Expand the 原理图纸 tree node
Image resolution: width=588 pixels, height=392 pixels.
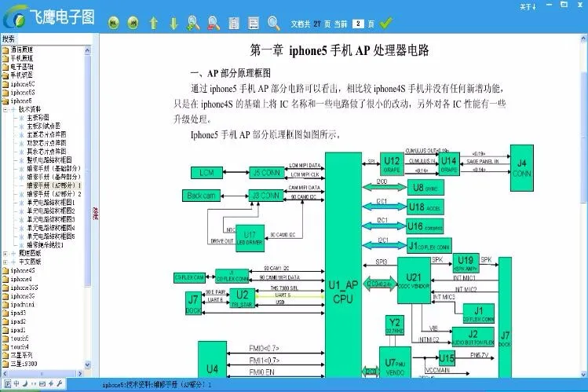coord(5,254)
